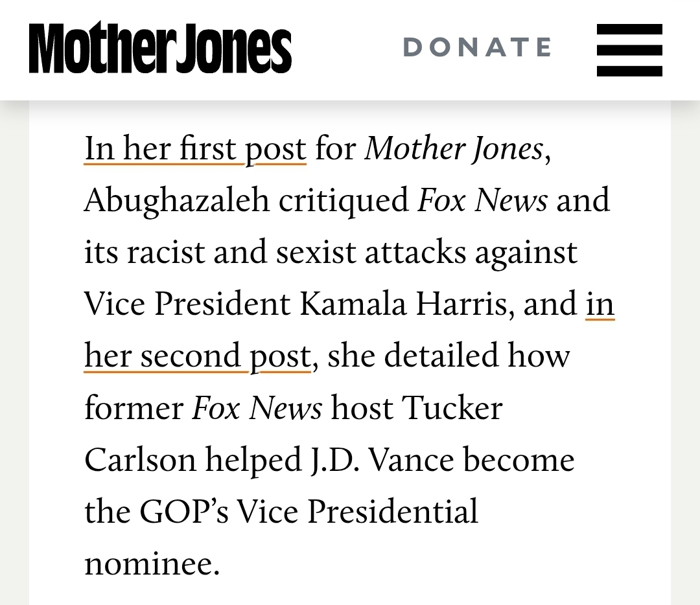This screenshot has width=700, height=605.
Task: Click the underlined word "in" after Harris
Action: click(x=600, y=304)
